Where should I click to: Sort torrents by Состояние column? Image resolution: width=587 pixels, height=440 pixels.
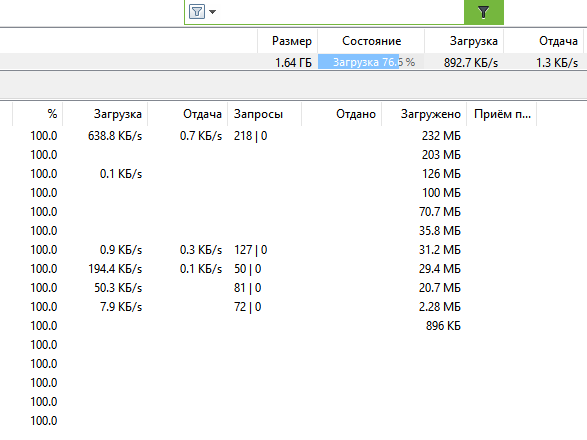click(371, 41)
